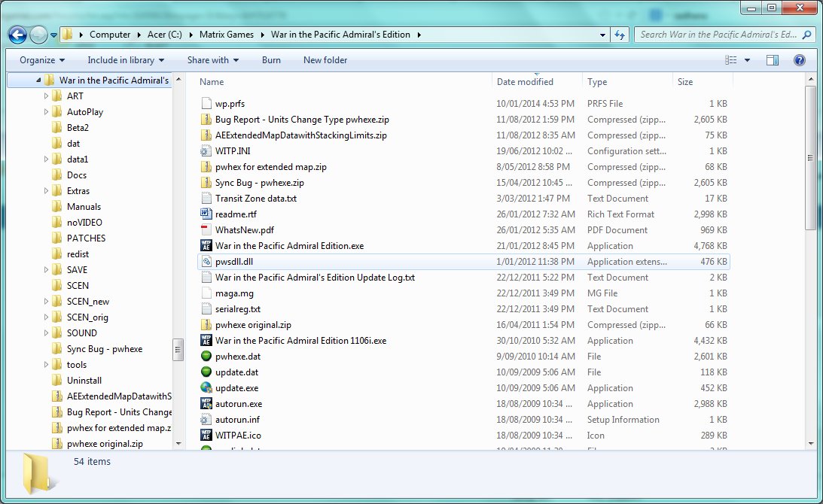Select the wp.prfs file icon
Viewport: 823px width, 504px height.
pyautogui.click(x=206, y=103)
